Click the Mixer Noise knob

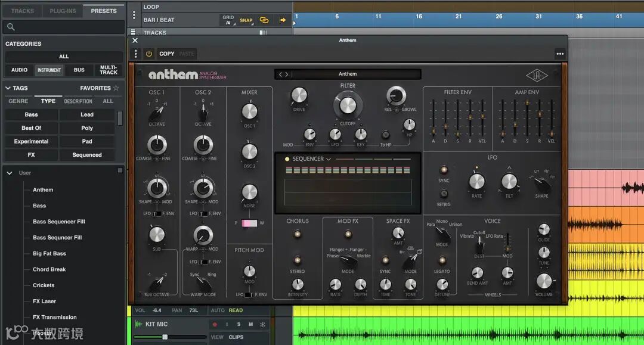tap(249, 192)
